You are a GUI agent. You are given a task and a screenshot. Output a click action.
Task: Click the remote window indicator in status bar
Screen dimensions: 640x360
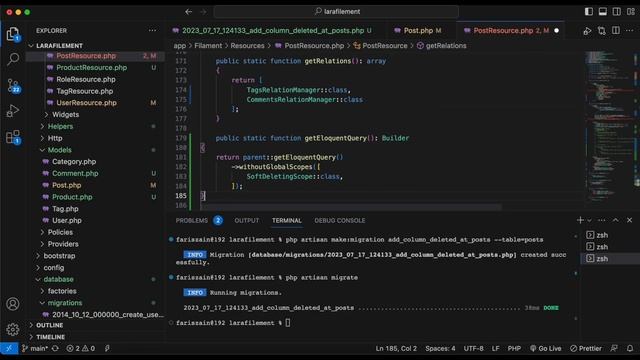(x=9, y=349)
